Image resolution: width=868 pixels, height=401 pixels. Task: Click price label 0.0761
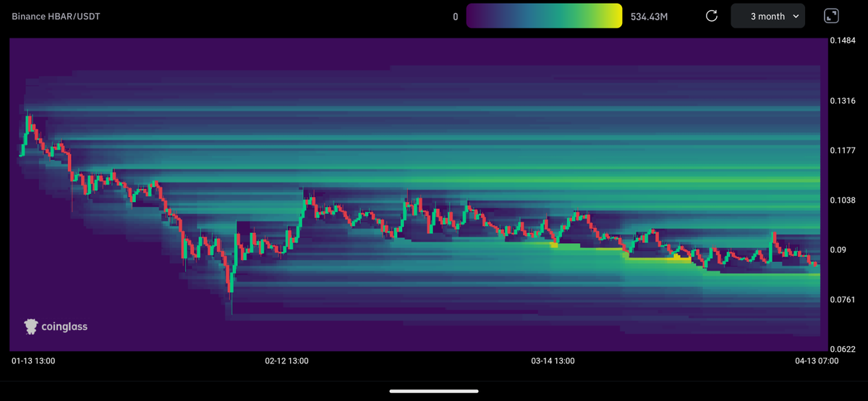coord(843,300)
